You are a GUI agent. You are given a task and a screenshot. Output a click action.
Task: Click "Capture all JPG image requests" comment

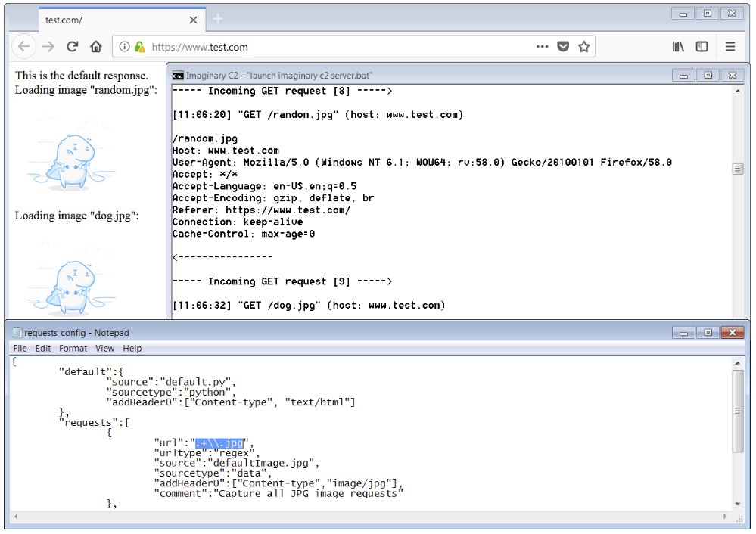(x=309, y=493)
